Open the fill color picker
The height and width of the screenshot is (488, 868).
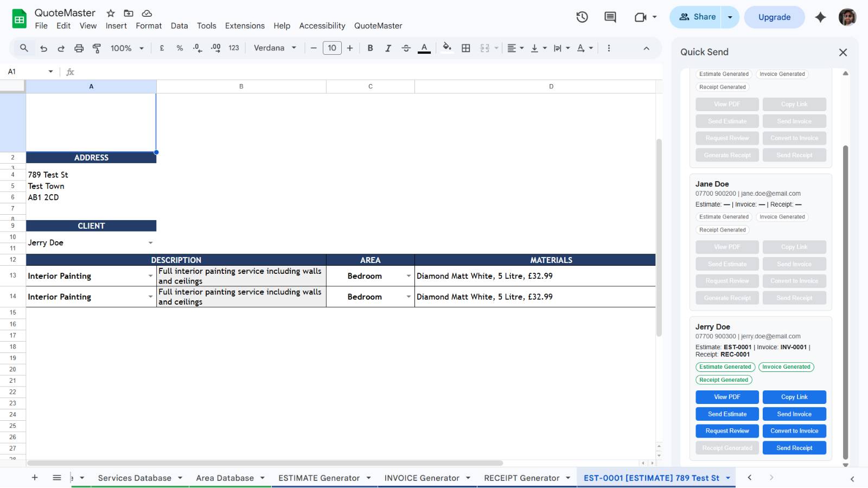click(x=446, y=48)
